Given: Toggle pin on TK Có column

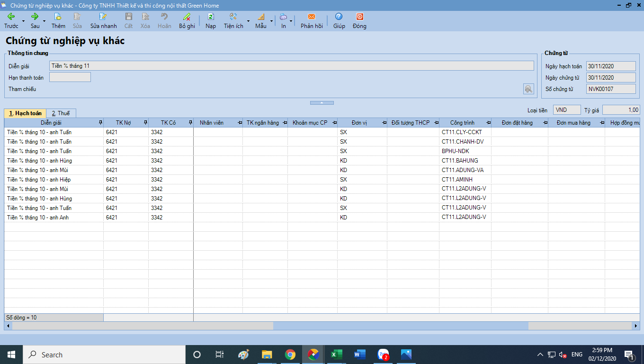Looking at the screenshot, I should coord(190,123).
